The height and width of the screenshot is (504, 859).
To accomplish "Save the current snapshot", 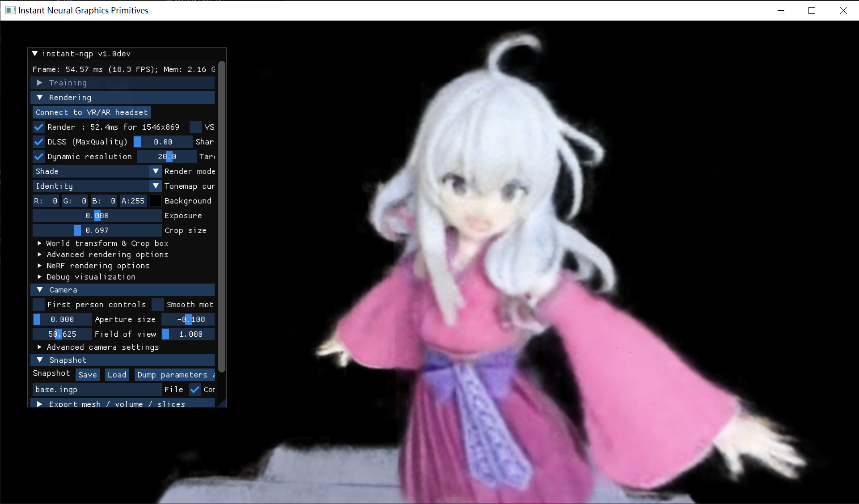I will click(x=88, y=375).
